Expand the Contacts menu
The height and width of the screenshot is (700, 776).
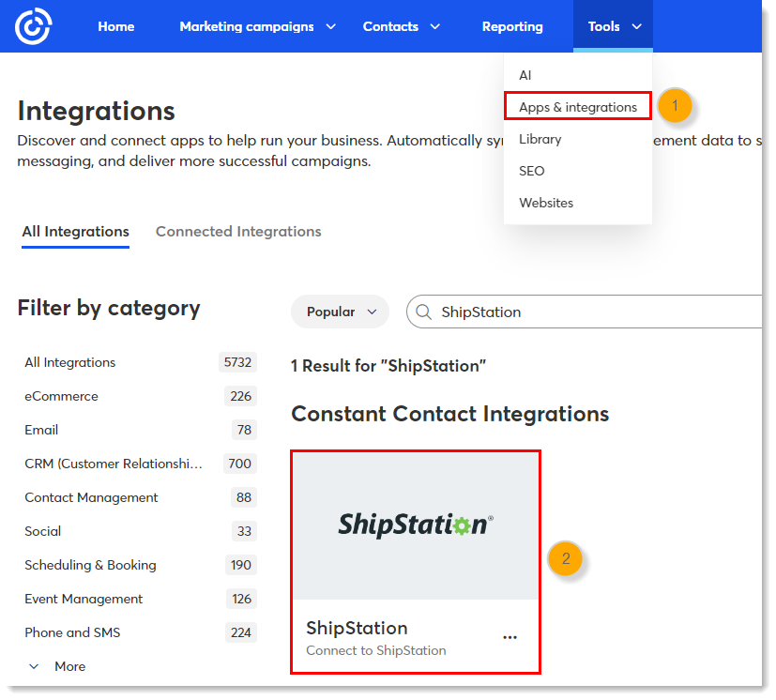pos(402,26)
